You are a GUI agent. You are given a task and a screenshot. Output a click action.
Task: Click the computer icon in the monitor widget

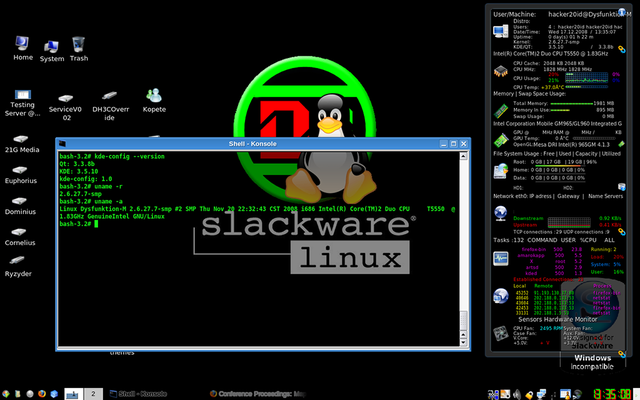(x=500, y=32)
